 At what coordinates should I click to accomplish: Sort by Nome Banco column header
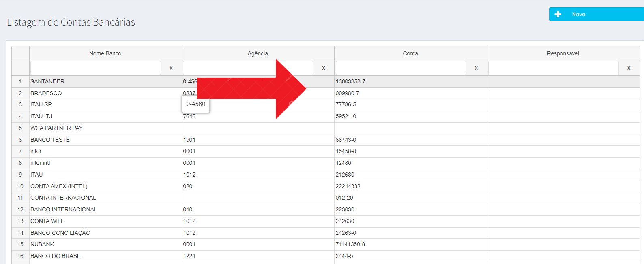105,53
